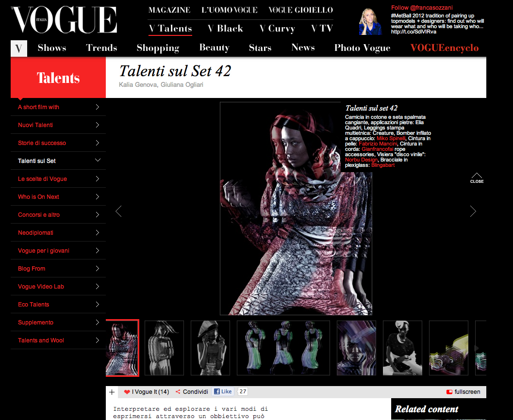Expand the Neodiplomati chevron

click(x=97, y=233)
